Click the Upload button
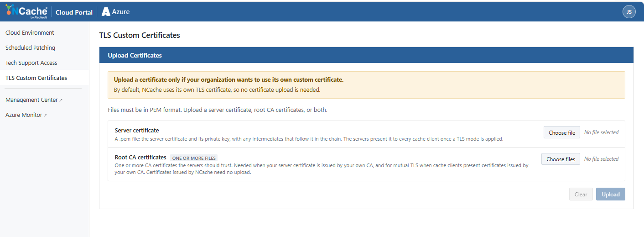The image size is (644, 237). 611,194
